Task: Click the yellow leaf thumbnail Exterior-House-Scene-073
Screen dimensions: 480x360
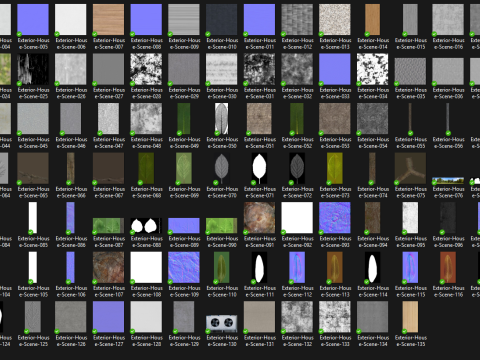Action: pyautogui.click(x=335, y=168)
